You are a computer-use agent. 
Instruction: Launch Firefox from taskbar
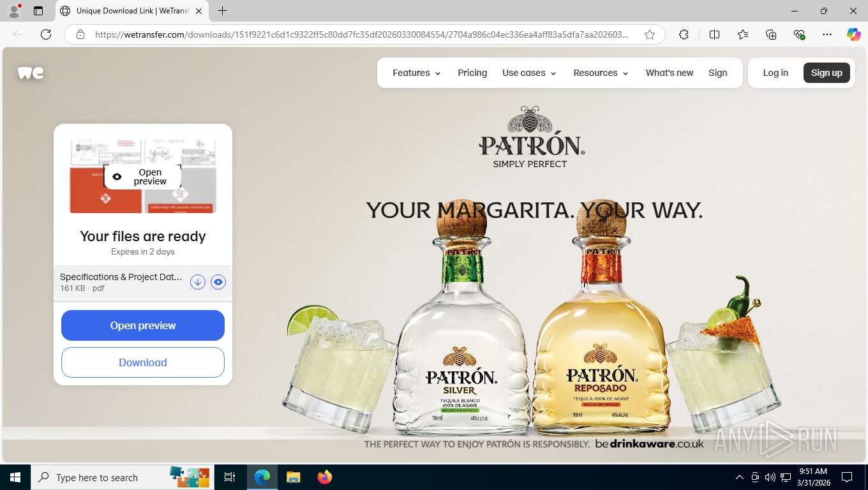click(x=325, y=477)
